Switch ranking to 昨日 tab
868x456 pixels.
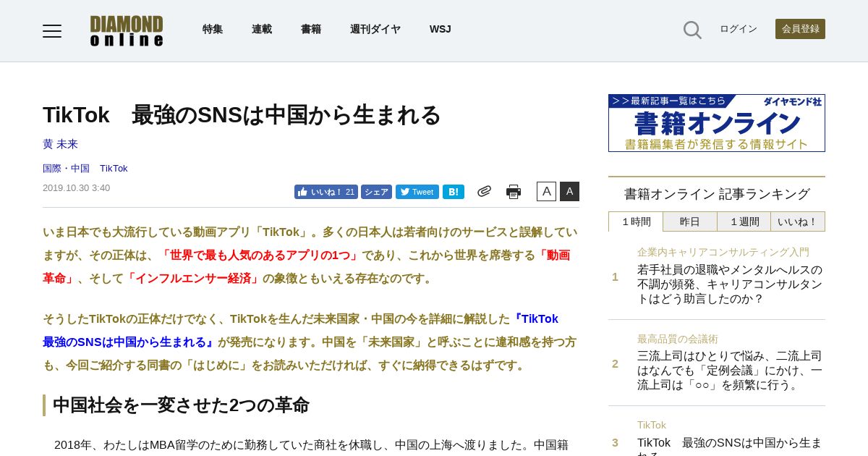pos(690,221)
